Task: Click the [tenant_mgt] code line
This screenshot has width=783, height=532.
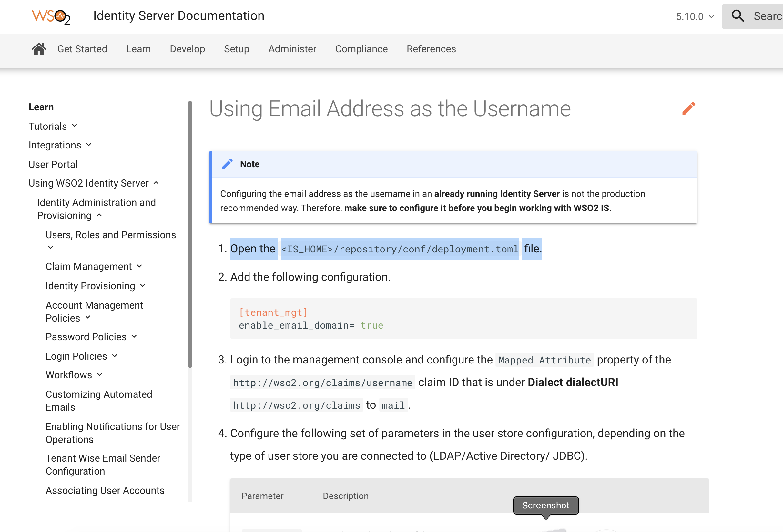Action: pyautogui.click(x=273, y=312)
